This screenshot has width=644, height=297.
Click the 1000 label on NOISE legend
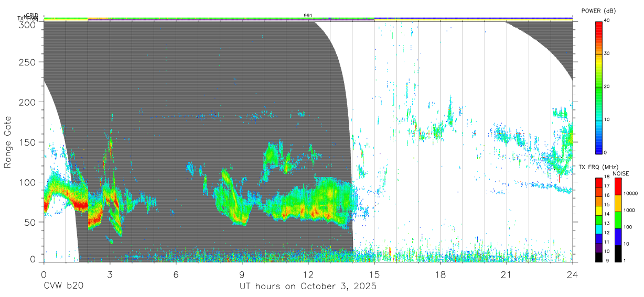pos(630,210)
